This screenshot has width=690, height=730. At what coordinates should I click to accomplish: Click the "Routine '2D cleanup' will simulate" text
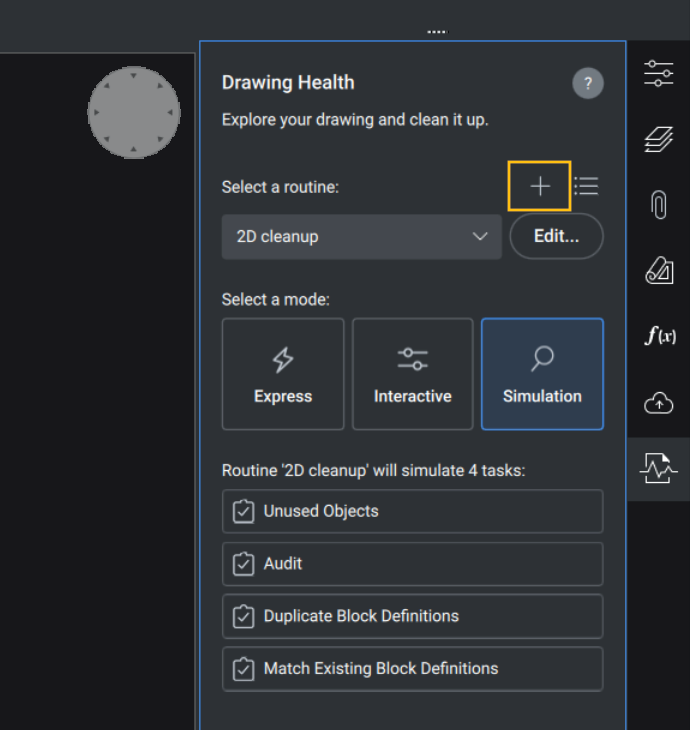click(373, 471)
